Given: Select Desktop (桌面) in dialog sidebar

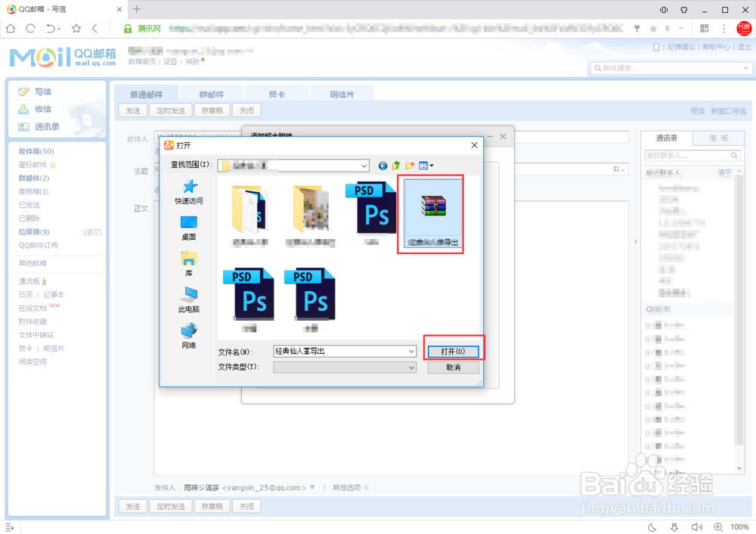Looking at the screenshot, I should coord(189,228).
